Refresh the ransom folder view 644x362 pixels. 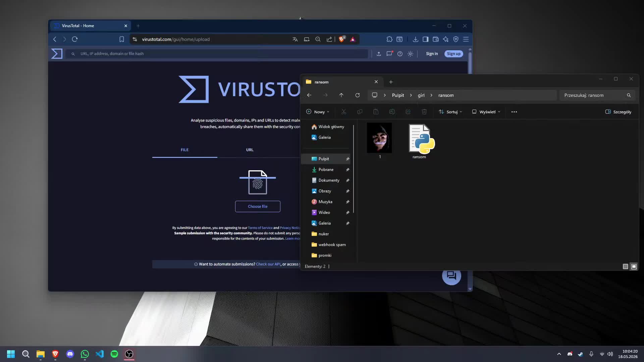click(x=358, y=95)
